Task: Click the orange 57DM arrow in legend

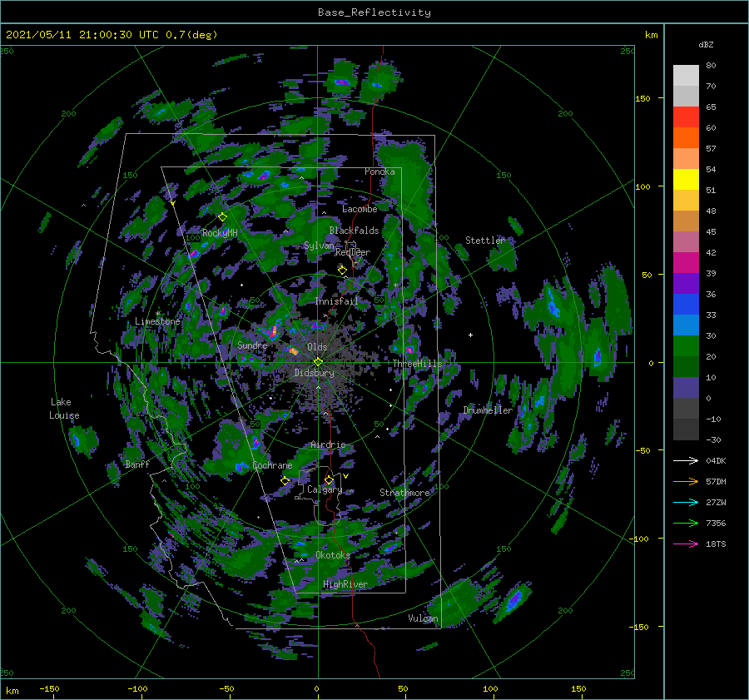Action: 686,482
